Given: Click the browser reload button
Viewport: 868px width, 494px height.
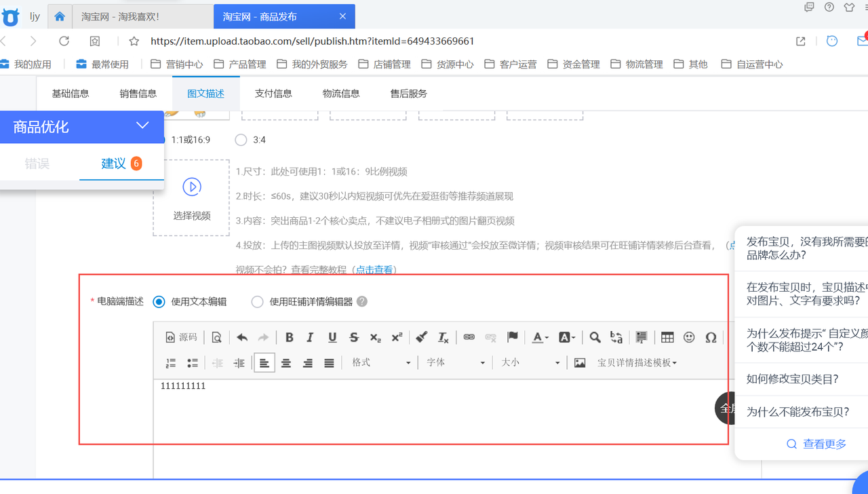Looking at the screenshot, I should [x=64, y=41].
